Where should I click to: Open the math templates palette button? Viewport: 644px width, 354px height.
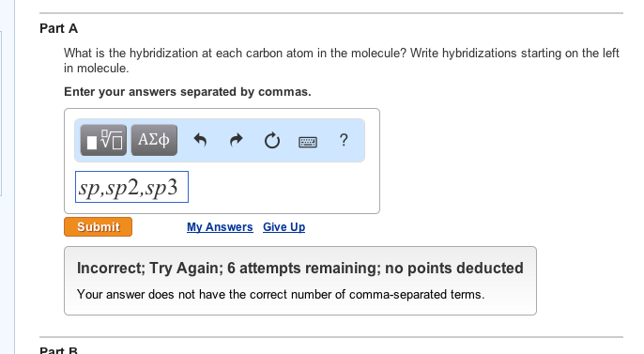[103, 141]
